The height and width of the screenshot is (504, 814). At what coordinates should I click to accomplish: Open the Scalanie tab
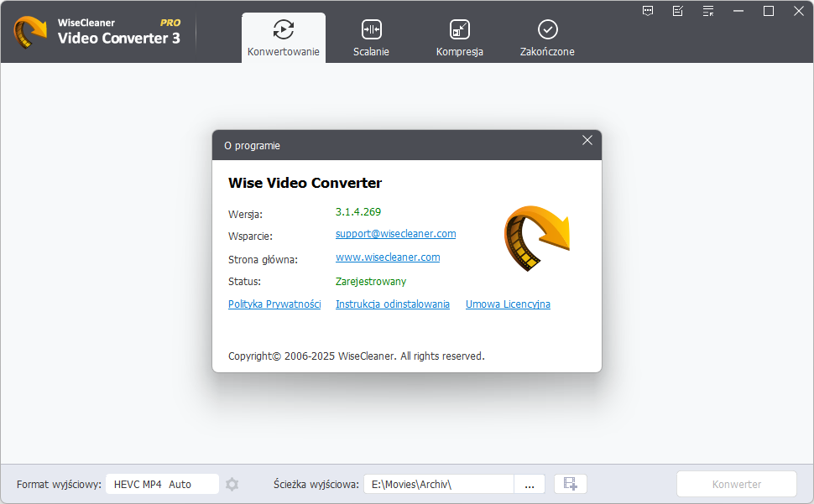(371, 38)
